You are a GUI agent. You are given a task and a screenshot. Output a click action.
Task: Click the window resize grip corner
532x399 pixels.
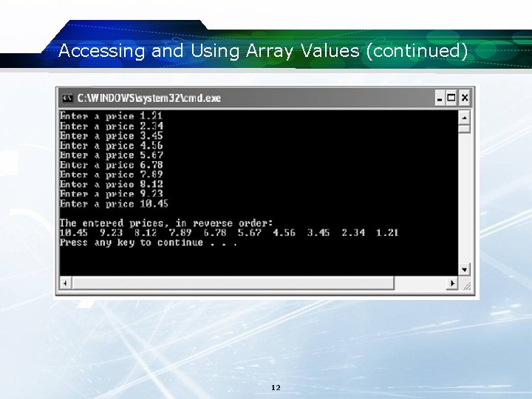tap(466, 286)
